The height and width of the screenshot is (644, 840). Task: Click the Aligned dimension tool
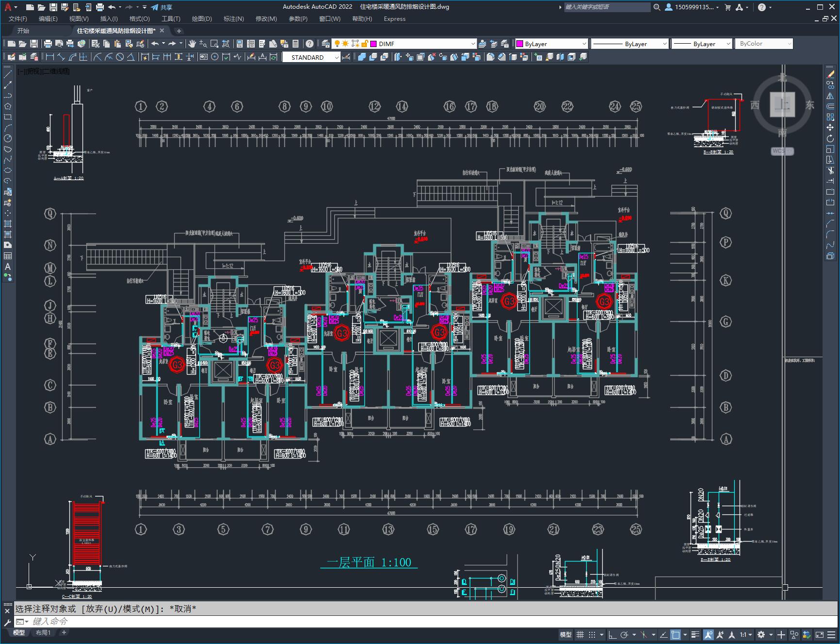(61, 57)
